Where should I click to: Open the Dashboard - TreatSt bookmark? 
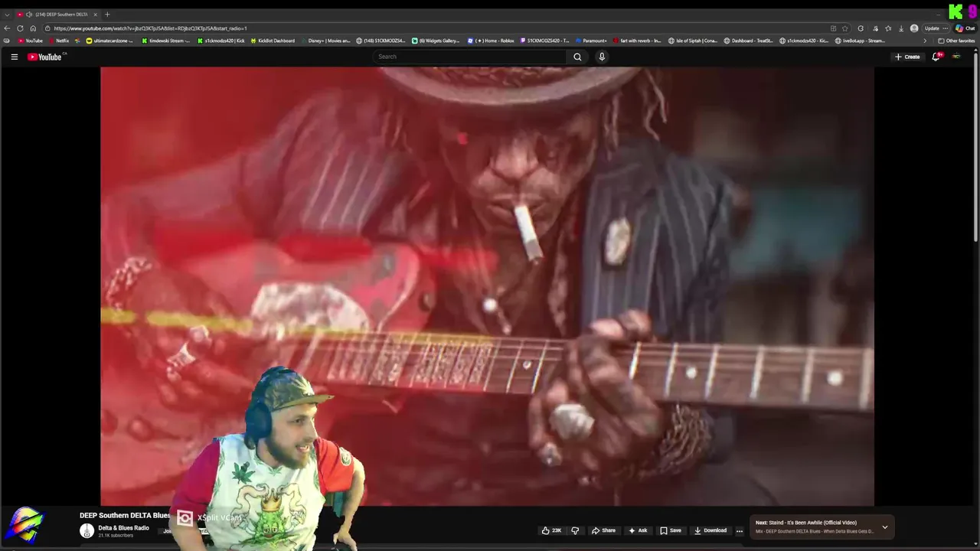(x=749, y=41)
